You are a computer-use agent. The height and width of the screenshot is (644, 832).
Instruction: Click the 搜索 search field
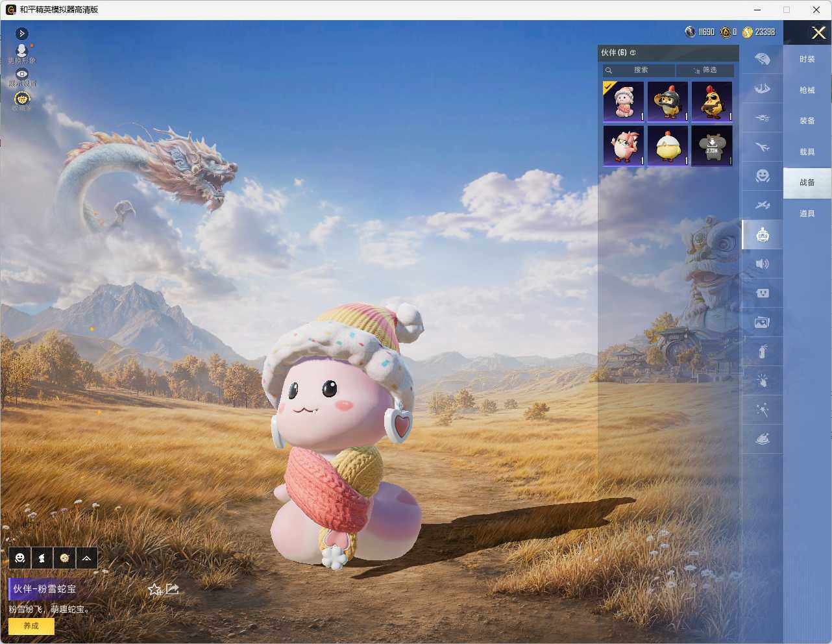coord(639,70)
